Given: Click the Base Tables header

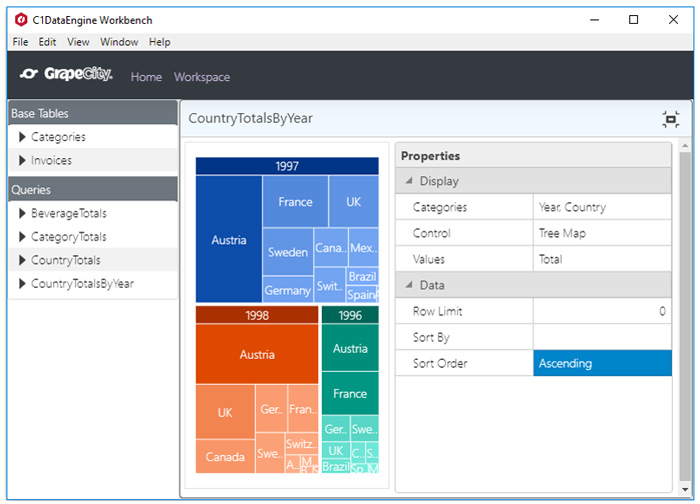Looking at the screenshot, I should (93, 113).
